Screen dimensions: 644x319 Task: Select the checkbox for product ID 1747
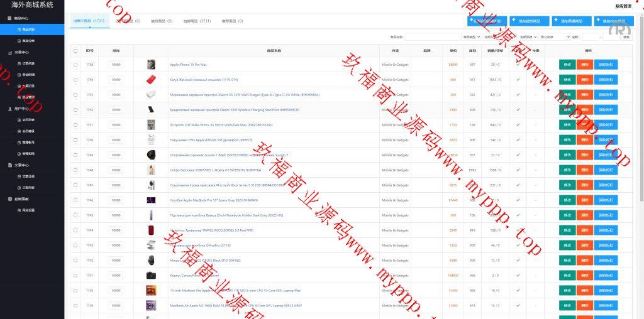75,185
